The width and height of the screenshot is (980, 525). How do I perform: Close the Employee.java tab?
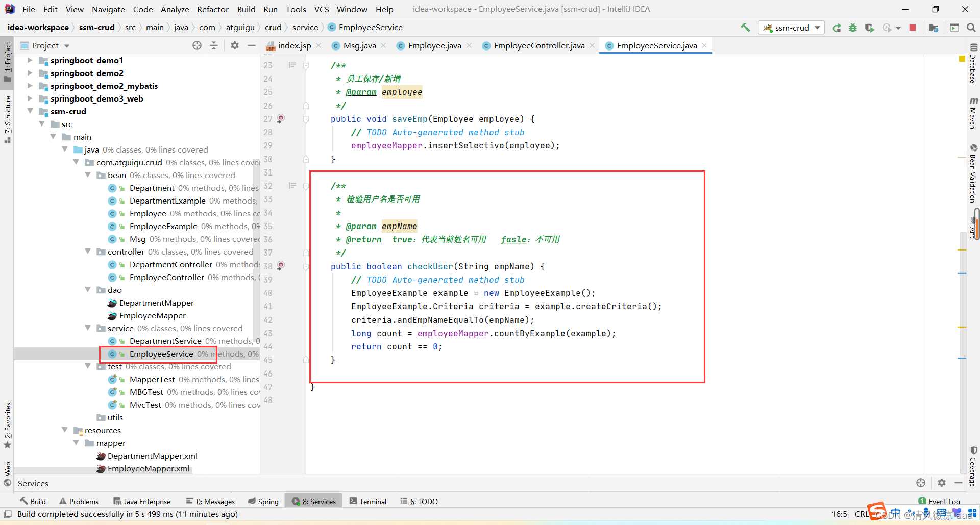tap(469, 45)
